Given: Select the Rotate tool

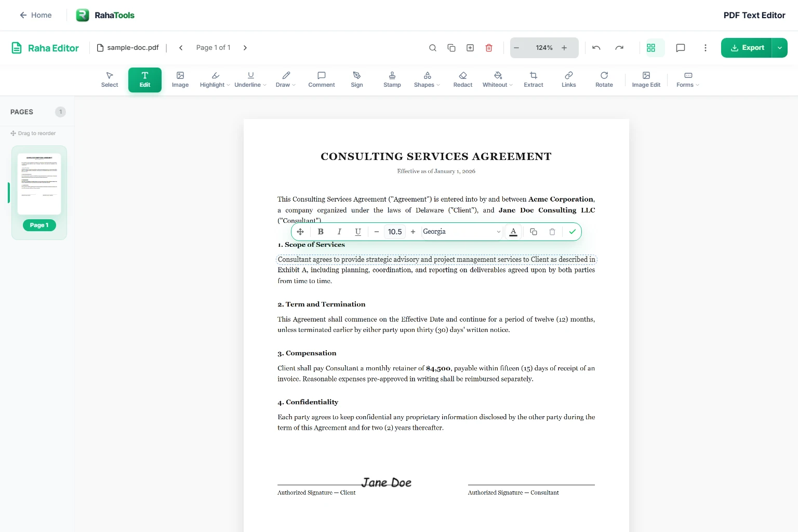Looking at the screenshot, I should (x=604, y=80).
